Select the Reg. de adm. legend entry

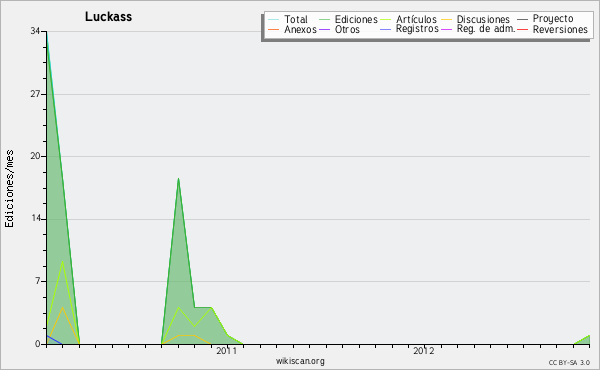486,29
